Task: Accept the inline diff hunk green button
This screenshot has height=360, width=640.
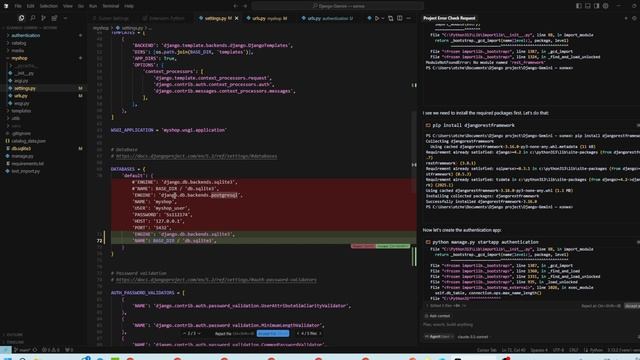Action: [x=393, y=246]
